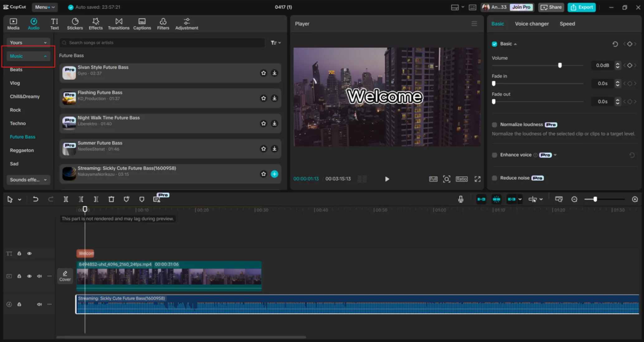Open the Stickers panel
The width and height of the screenshot is (644, 342).
coord(75,24)
